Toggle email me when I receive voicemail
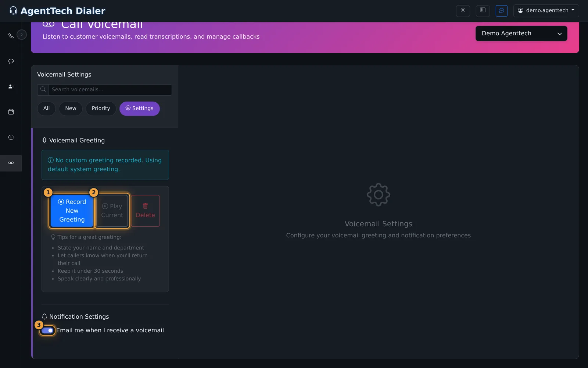The width and height of the screenshot is (588, 368). [47, 330]
